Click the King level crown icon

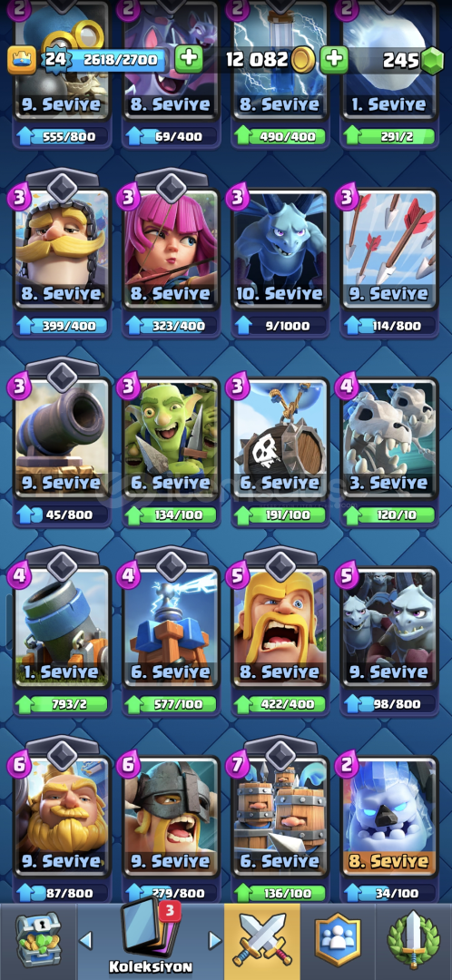(x=21, y=60)
